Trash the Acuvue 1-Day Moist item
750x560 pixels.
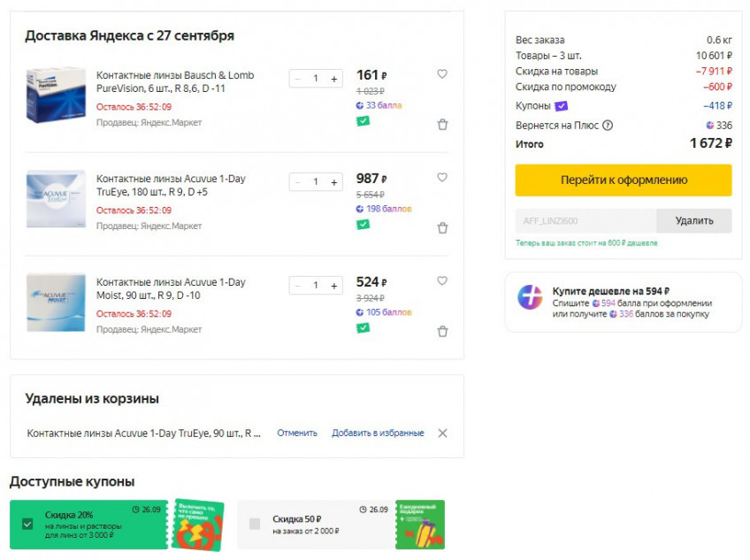tap(442, 332)
